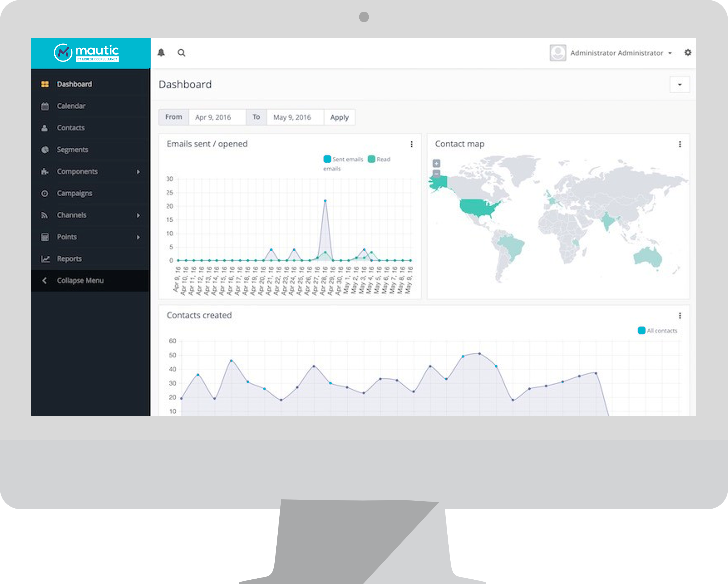Zoom in on contact map
The width and height of the screenshot is (728, 584).
point(436,164)
